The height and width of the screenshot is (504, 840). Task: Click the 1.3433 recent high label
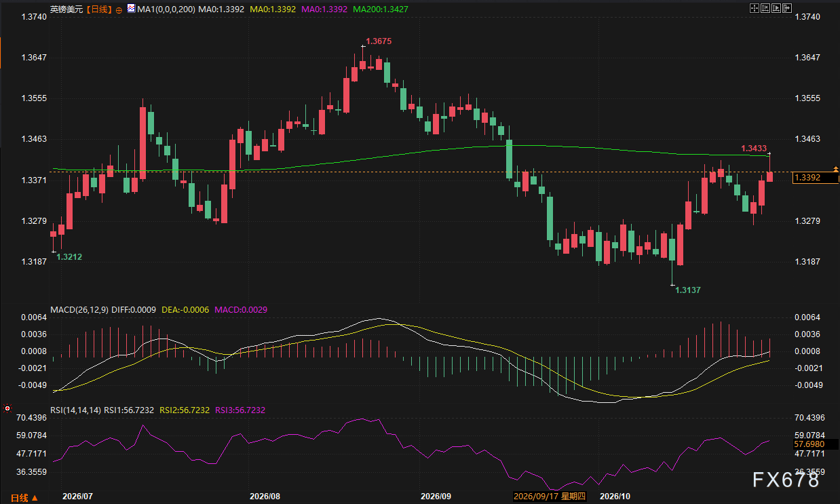click(x=754, y=148)
